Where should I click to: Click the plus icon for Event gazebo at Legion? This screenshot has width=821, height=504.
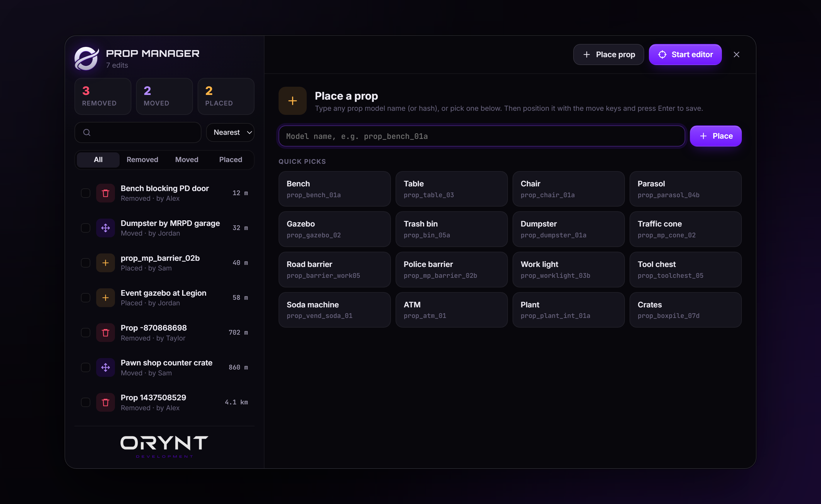(x=105, y=298)
